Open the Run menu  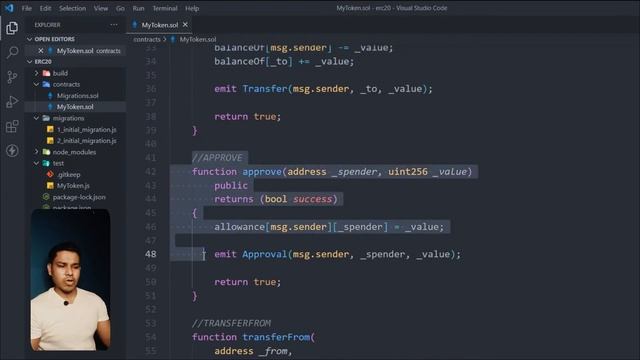click(x=138, y=8)
